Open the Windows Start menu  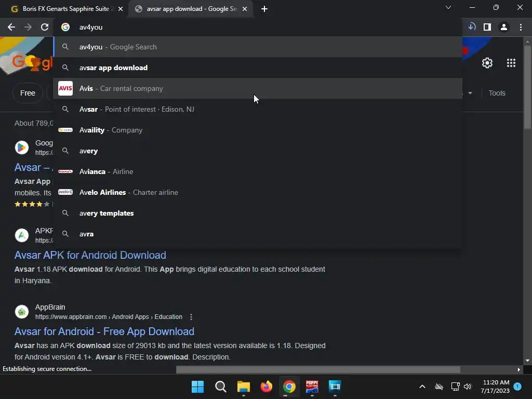click(x=197, y=387)
